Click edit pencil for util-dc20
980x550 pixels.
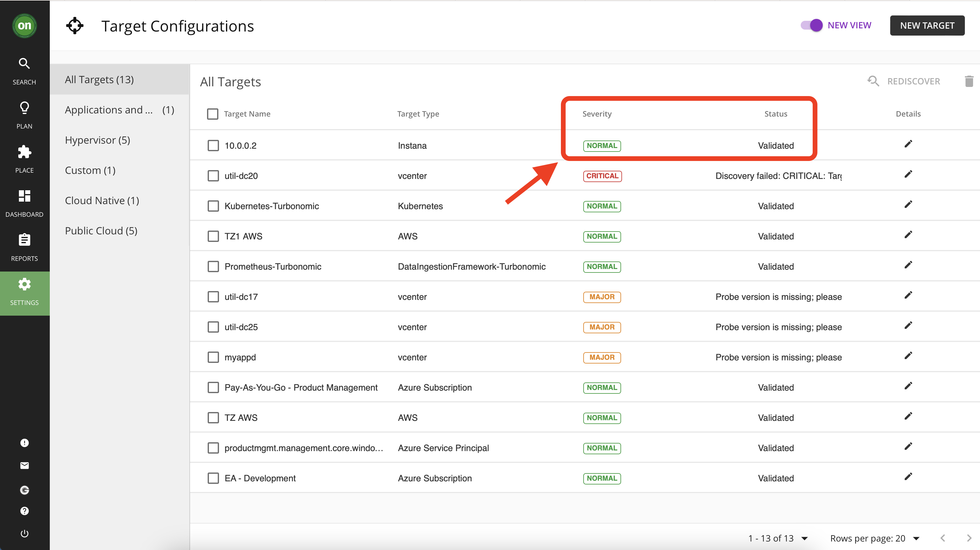click(908, 175)
